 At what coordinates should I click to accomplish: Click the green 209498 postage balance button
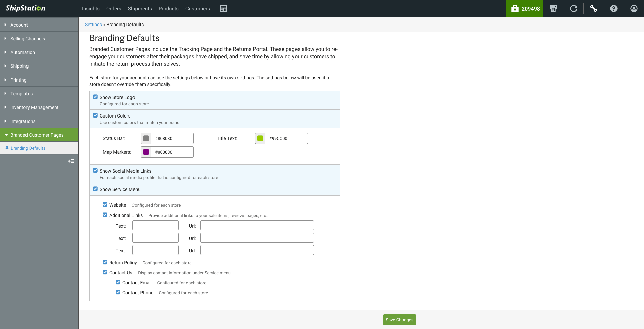click(x=525, y=9)
